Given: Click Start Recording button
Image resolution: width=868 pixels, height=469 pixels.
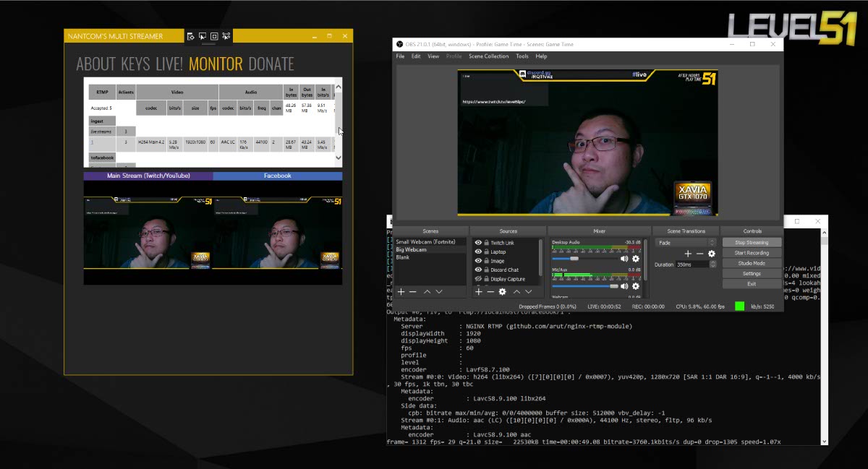Looking at the screenshot, I should click(752, 253).
